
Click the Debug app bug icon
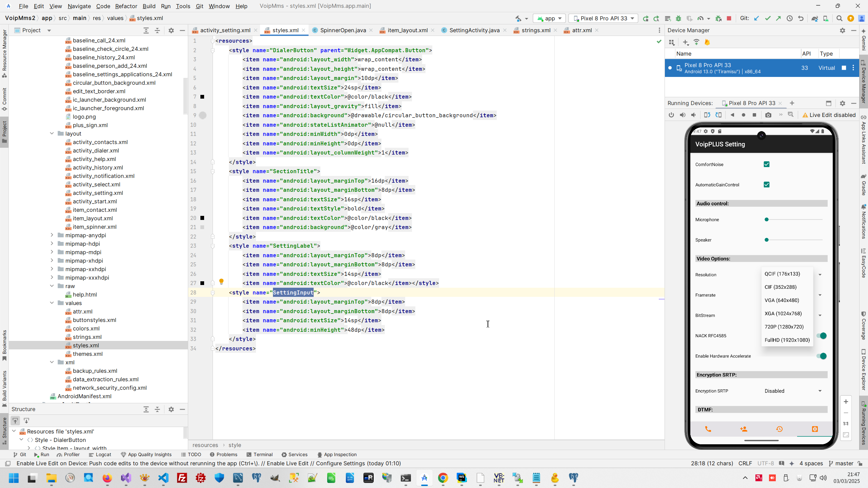pyautogui.click(x=678, y=18)
